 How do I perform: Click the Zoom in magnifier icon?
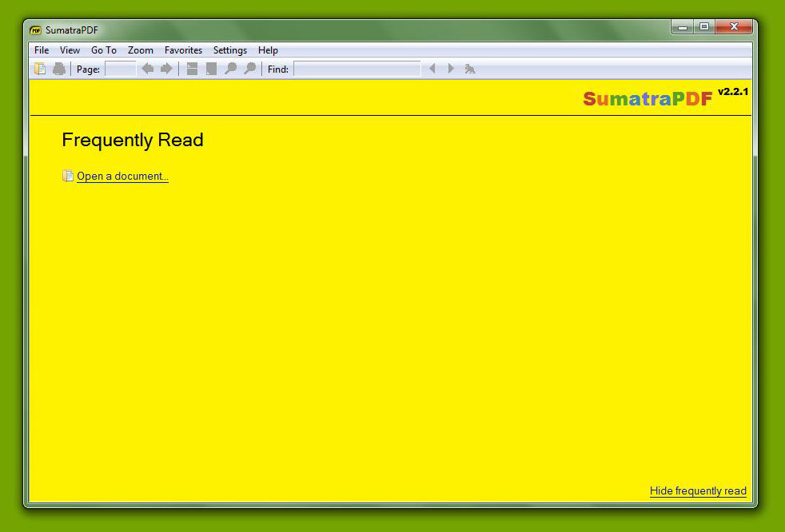click(249, 69)
